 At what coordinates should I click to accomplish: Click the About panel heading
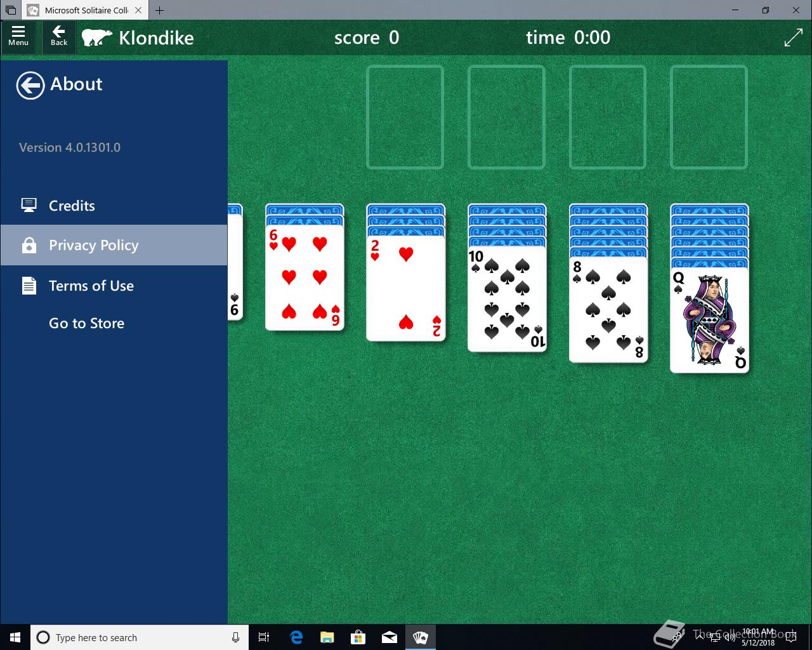click(x=76, y=84)
